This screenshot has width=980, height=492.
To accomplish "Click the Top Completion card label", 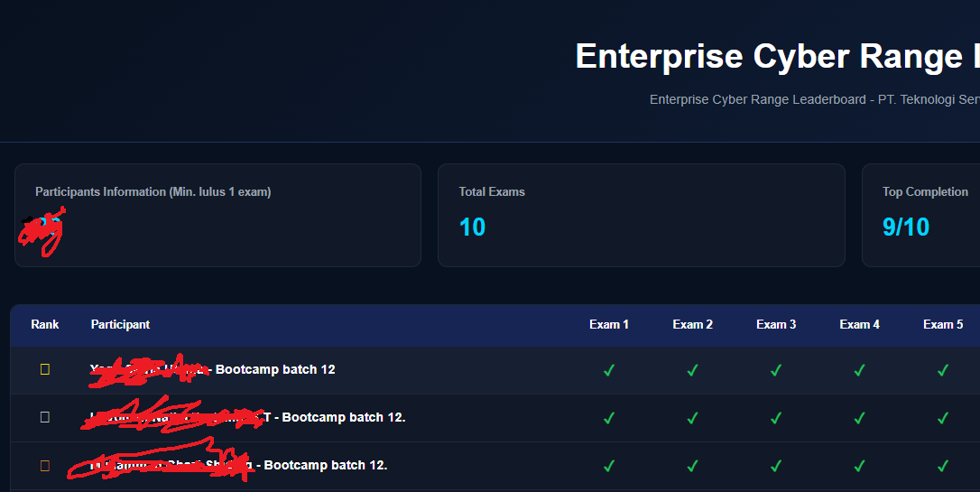I will pyautogui.click(x=925, y=192).
